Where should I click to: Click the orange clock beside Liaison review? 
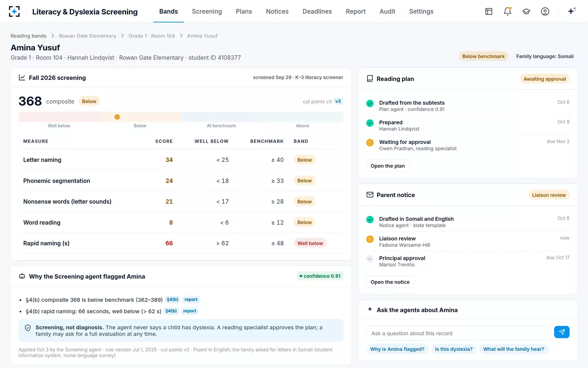pyautogui.click(x=370, y=239)
